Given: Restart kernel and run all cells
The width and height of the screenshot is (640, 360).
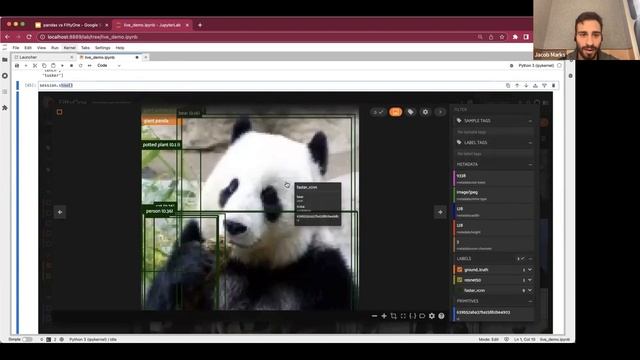Looking at the screenshot, I should click(x=89, y=65).
